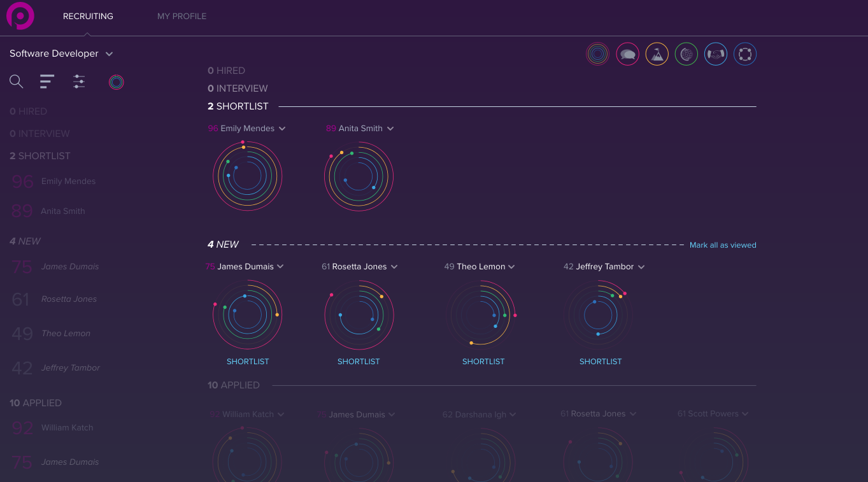Screen dimensions: 868x482
Task: Shortlist Rosetta Jones
Action: tap(359, 362)
